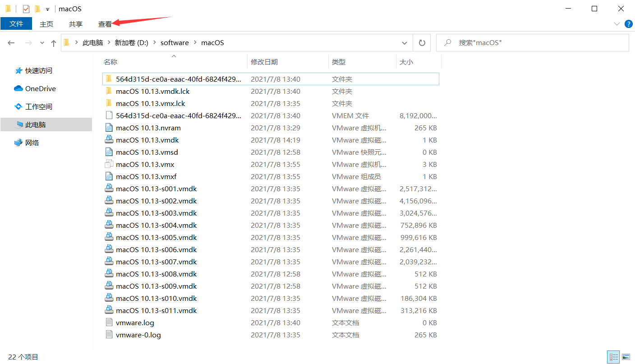
Task: Open ribbon expand chevron at top right
Action: tap(617, 24)
